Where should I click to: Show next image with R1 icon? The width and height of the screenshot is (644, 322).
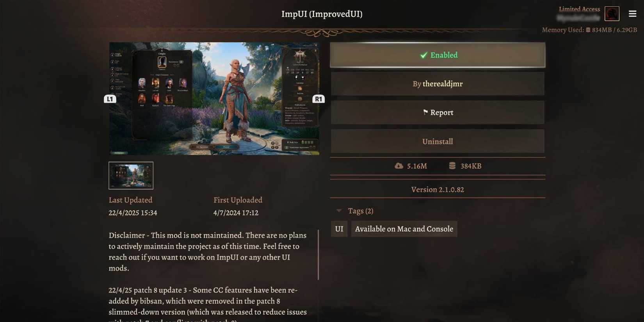click(318, 99)
